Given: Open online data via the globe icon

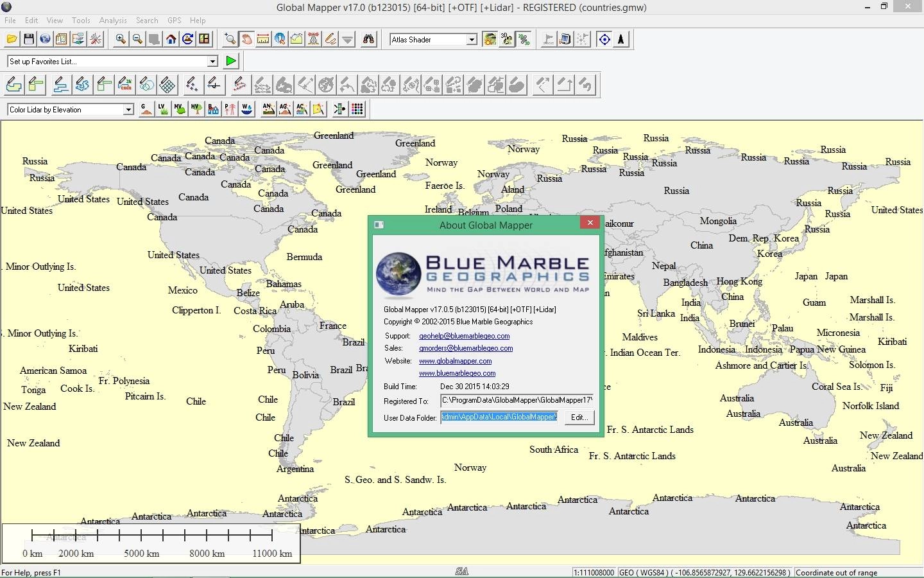Looking at the screenshot, I should 45,39.
